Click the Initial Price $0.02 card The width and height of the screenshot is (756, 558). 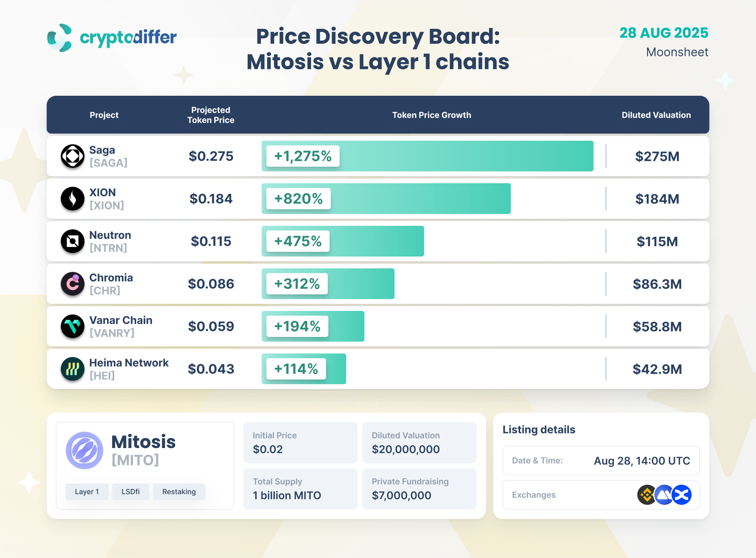click(300, 443)
